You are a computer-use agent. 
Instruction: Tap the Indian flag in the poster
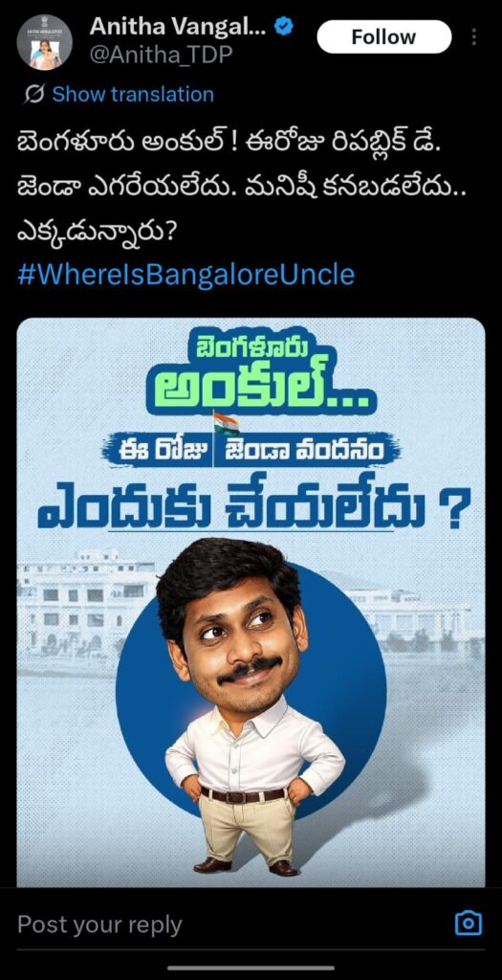pos(226,423)
